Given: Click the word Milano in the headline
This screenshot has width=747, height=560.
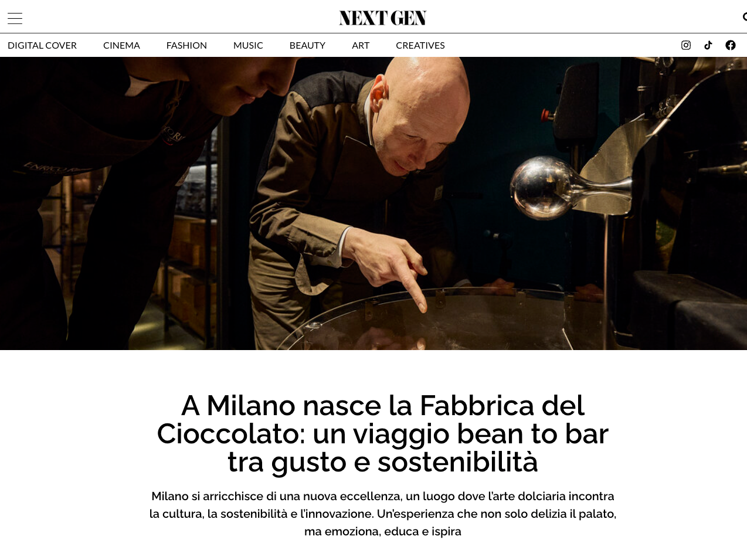Looking at the screenshot, I should click(x=251, y=406).
